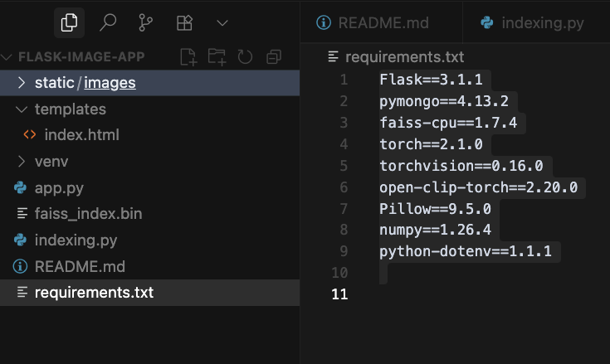Viewport: 610px width, 364px height.
Task: Select the images folder link
Action: coord(110,83)
